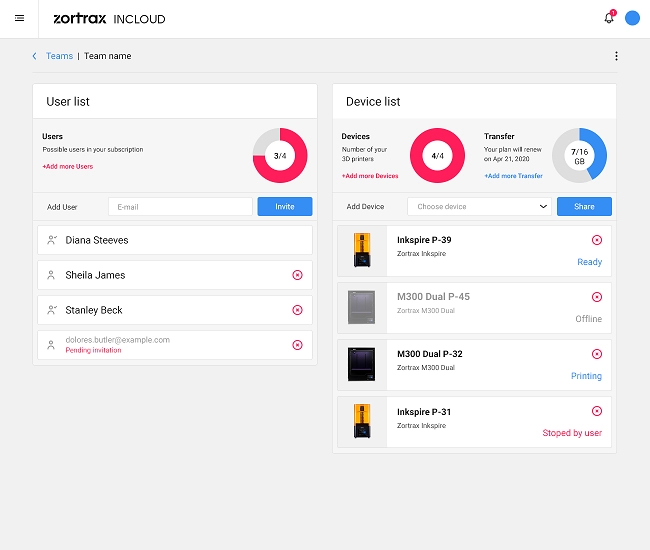
Task: Focus the E-mail input field
Action: 180,207
